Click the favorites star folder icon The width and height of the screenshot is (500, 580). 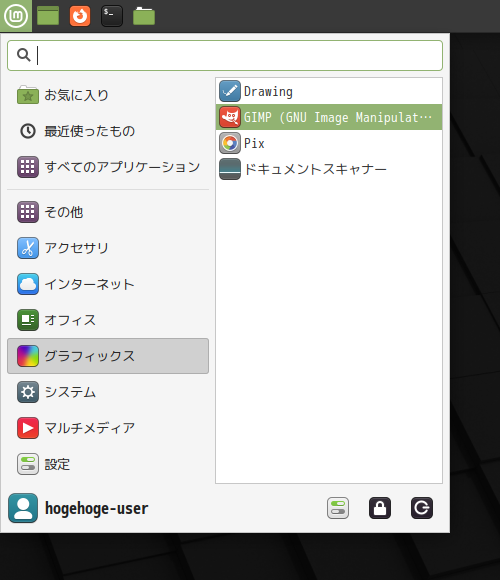[28, 95]
